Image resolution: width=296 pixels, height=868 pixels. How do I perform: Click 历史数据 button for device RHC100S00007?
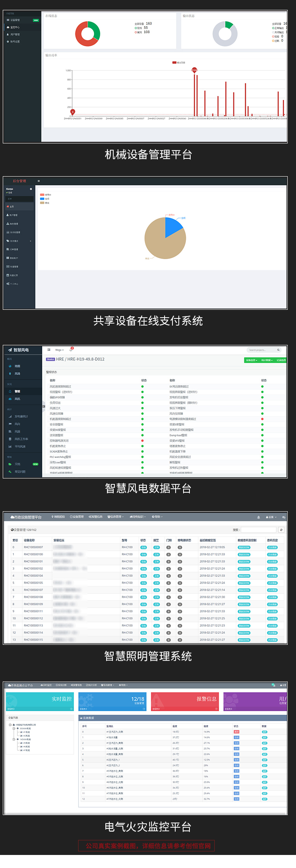(x=272, y=547)
